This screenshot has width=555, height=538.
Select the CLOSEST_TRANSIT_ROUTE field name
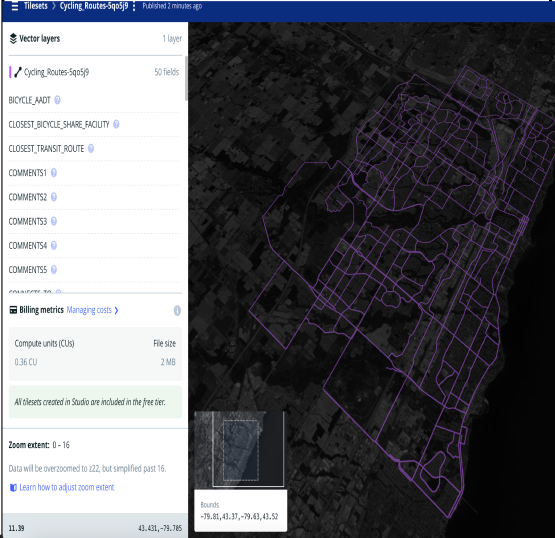(46, 149)
